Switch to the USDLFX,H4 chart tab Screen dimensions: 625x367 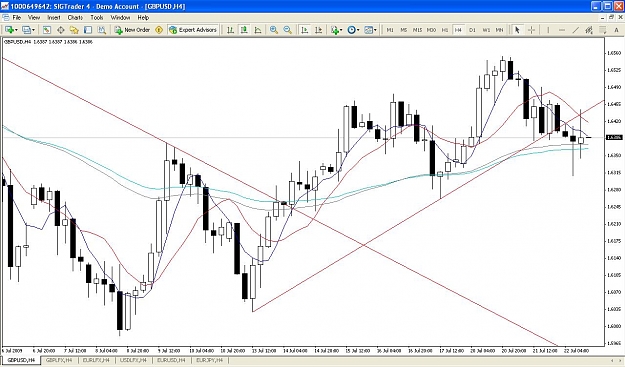click(134, 360)
